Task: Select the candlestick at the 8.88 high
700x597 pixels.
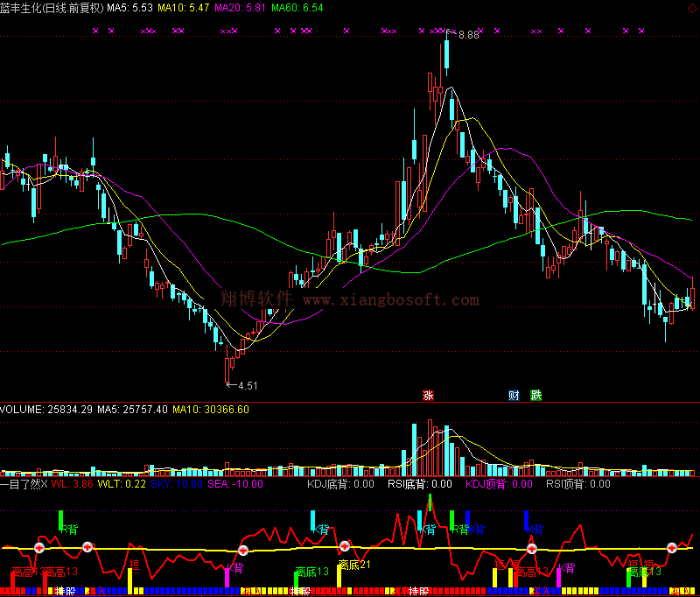Action: [x=446, y=53]
